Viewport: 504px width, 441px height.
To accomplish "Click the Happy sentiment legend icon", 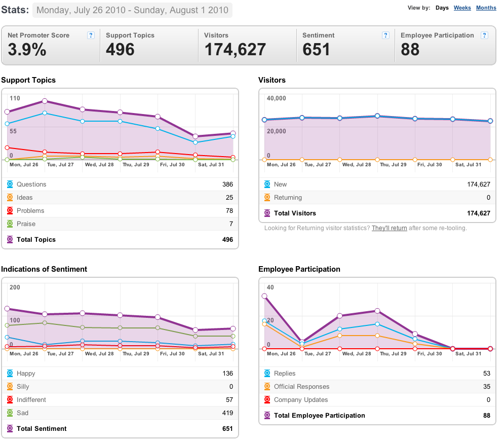I will tap(10, 374).
